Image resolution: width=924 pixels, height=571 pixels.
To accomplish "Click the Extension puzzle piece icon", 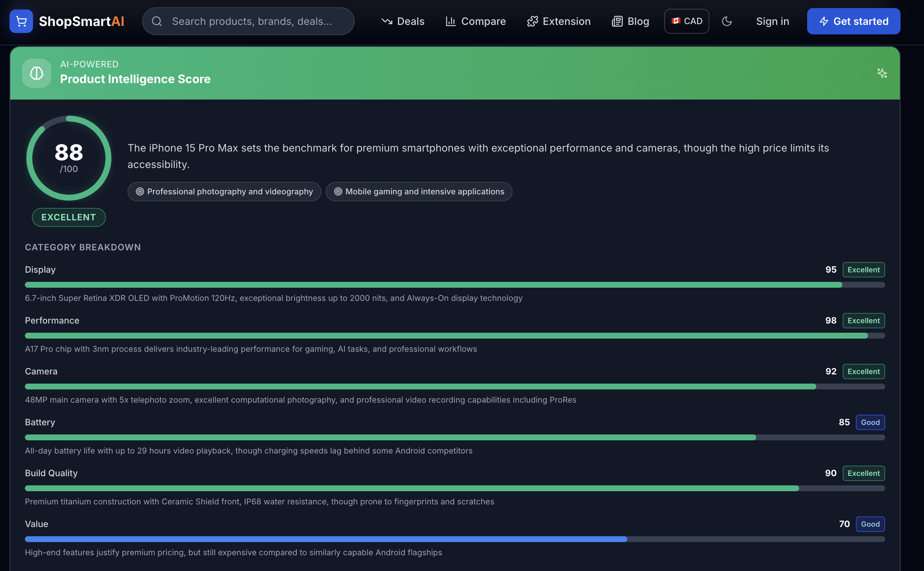I will click(532, 21).
